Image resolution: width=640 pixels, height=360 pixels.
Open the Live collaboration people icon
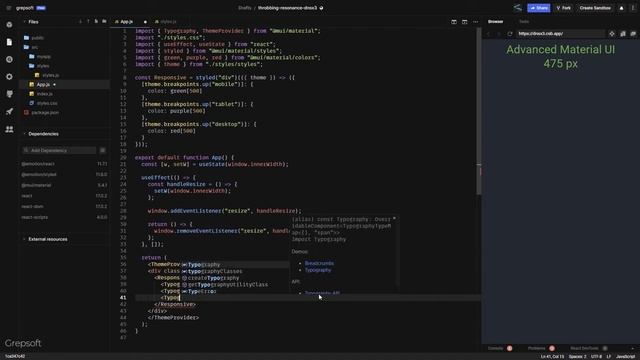[x=9, y=129]
